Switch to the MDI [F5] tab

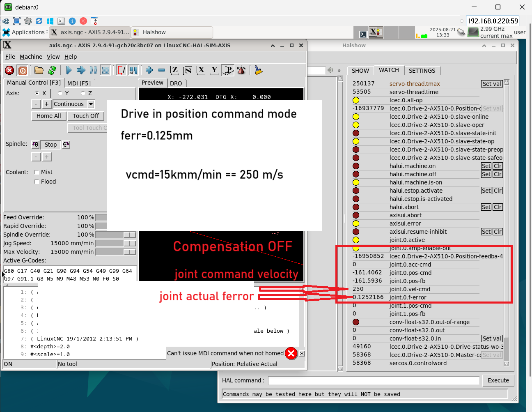coord(79,83)
